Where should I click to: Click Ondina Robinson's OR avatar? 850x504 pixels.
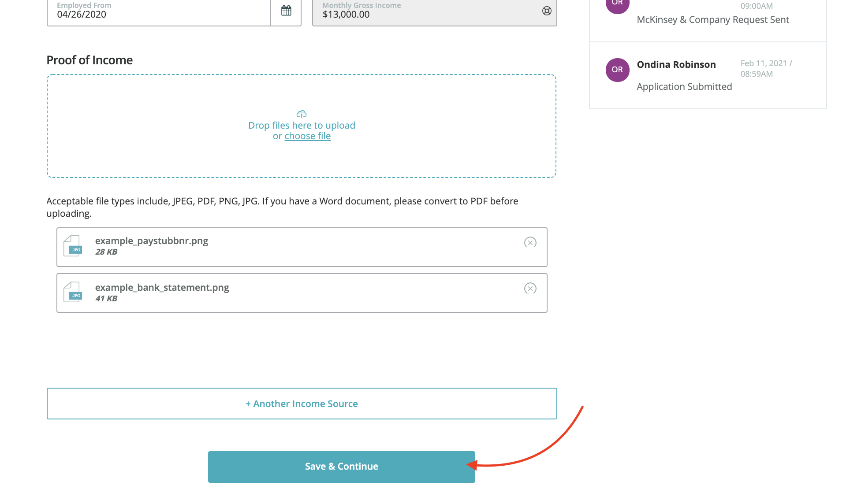(x=617, y=70)
